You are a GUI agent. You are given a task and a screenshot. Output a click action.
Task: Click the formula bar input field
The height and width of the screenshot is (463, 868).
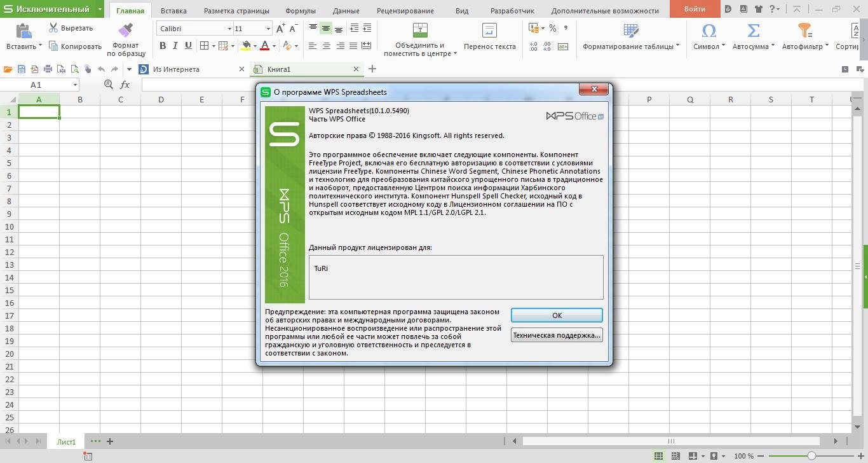[502, 85]
